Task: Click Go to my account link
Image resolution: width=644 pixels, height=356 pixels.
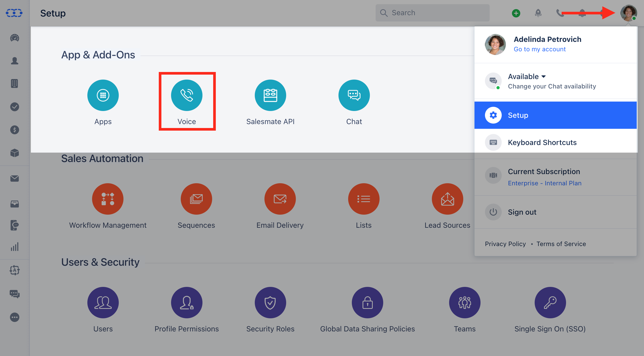Action: click(540, 49)
